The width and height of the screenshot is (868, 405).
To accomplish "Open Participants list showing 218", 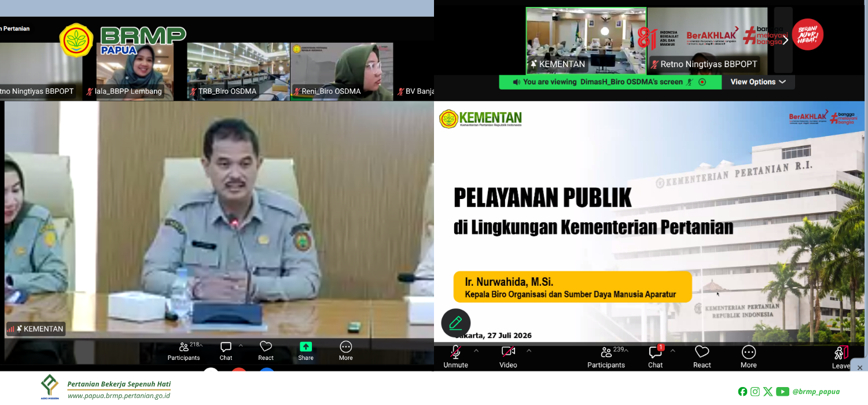I will pyautogui.click(x=184, y=351).
